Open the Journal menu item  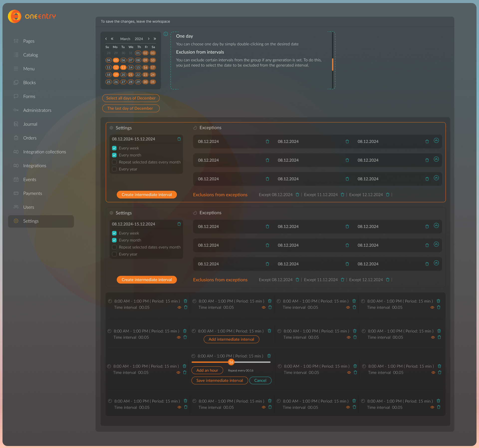point(30,124)
